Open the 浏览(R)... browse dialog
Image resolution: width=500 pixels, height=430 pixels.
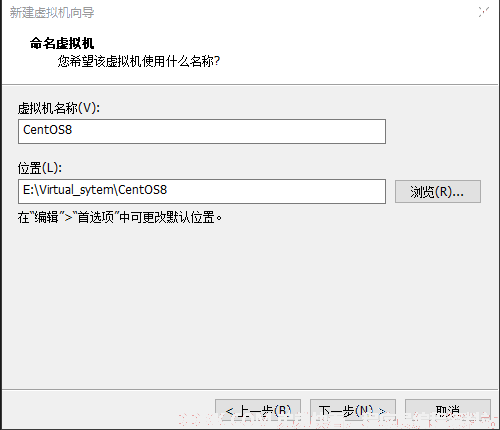(x=438, y=192)
